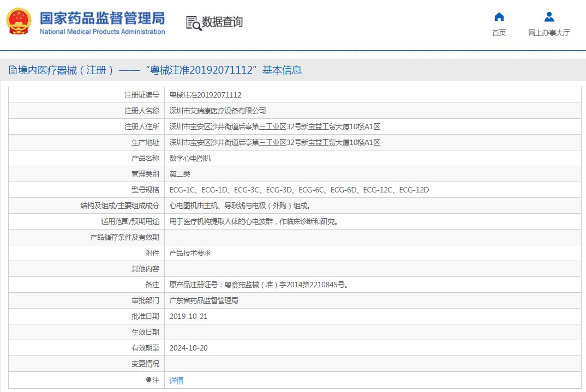Click the lightbulb icon beside 注
586x392 pixels.
148,380
